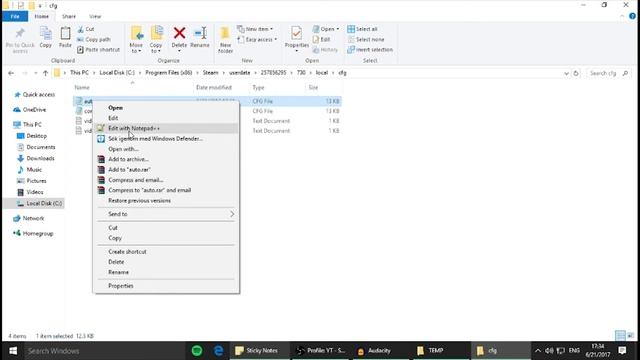Click Paste shortcut in the ribbon

point(98,50)
